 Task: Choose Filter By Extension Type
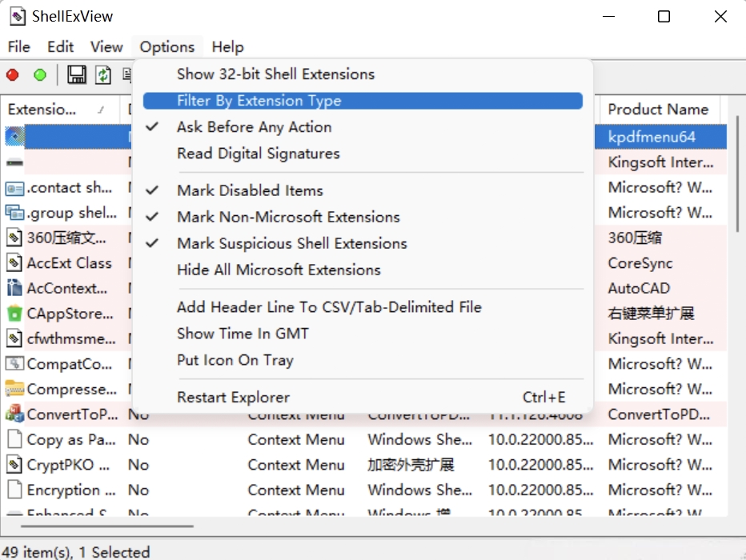(259, 101)
